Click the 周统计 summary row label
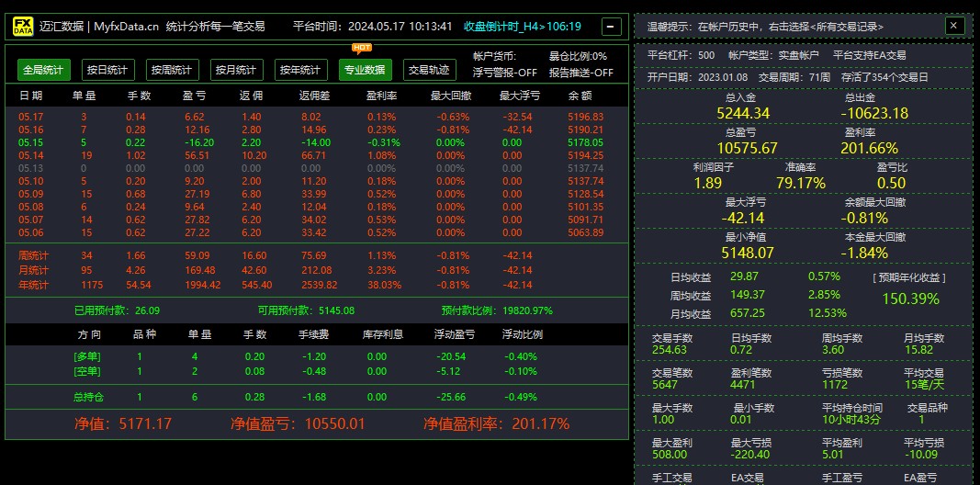The image size is (980, 485). (34, 255)
